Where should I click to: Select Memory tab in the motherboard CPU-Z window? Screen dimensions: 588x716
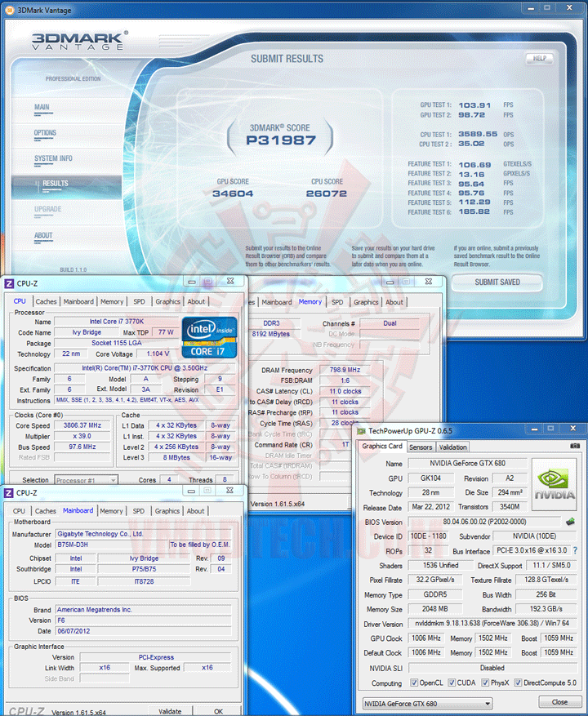click(112, 511)
